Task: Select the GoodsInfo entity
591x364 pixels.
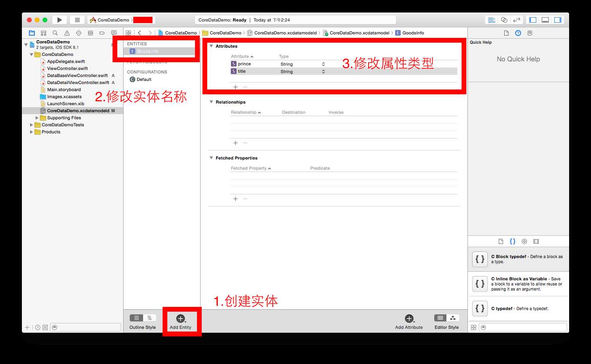Action: 159,51
